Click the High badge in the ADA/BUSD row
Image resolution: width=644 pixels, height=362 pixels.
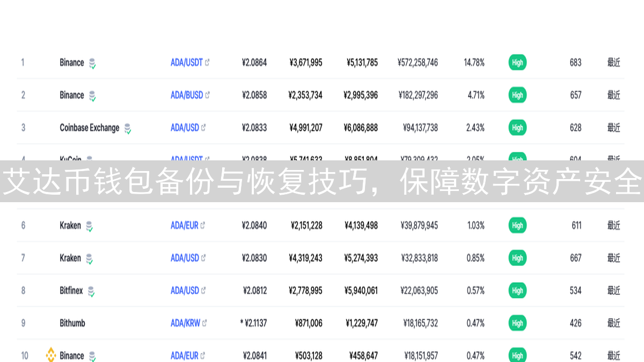(x=517, y=95)
